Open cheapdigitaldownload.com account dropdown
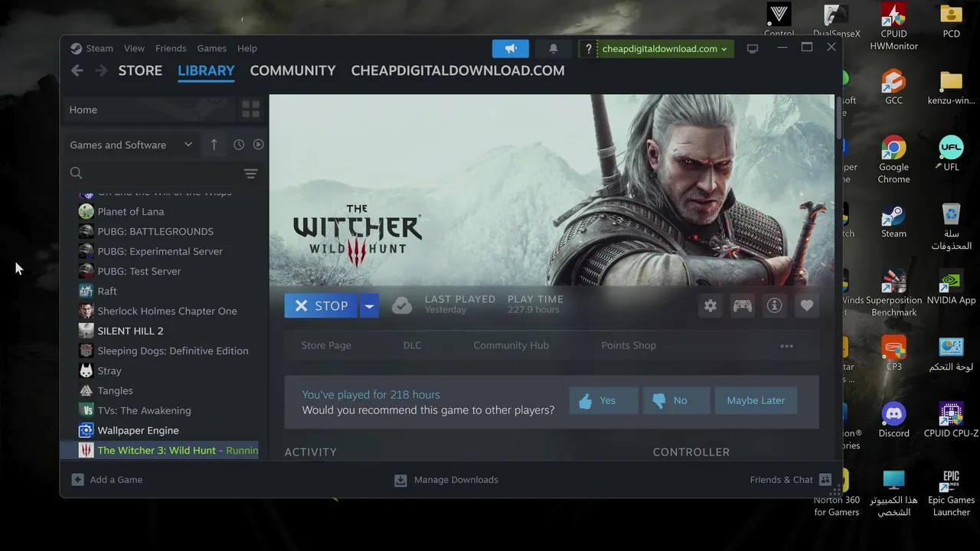The image size is (980, 551). (665, 48)
